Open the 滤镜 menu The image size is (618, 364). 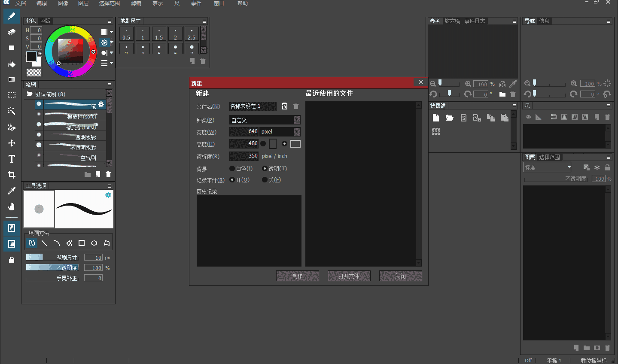136,3
